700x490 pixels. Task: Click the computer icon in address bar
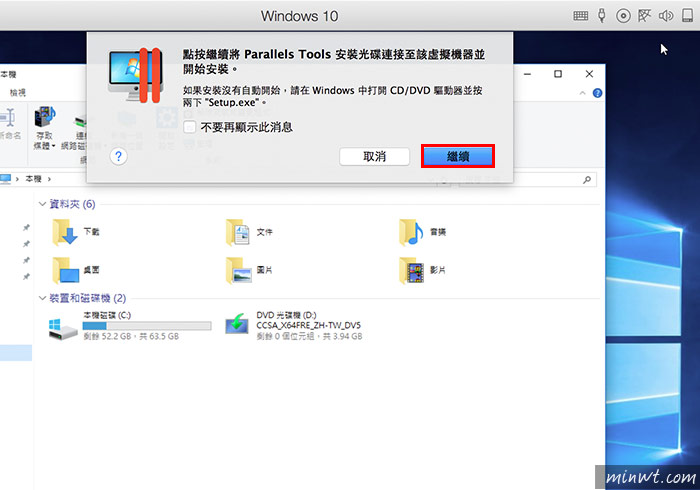pos(5,179)
